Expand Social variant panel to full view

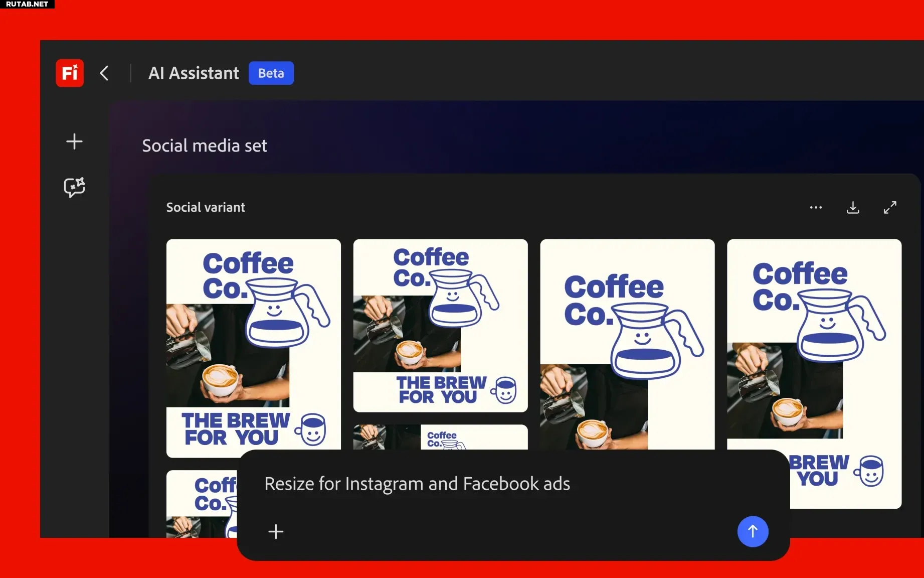tap(890, 207)
